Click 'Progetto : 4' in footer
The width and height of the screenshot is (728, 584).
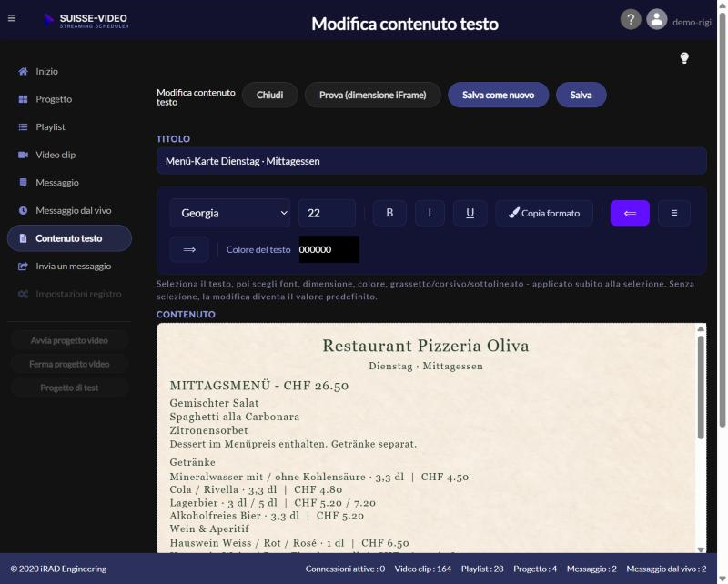point(535,569)
